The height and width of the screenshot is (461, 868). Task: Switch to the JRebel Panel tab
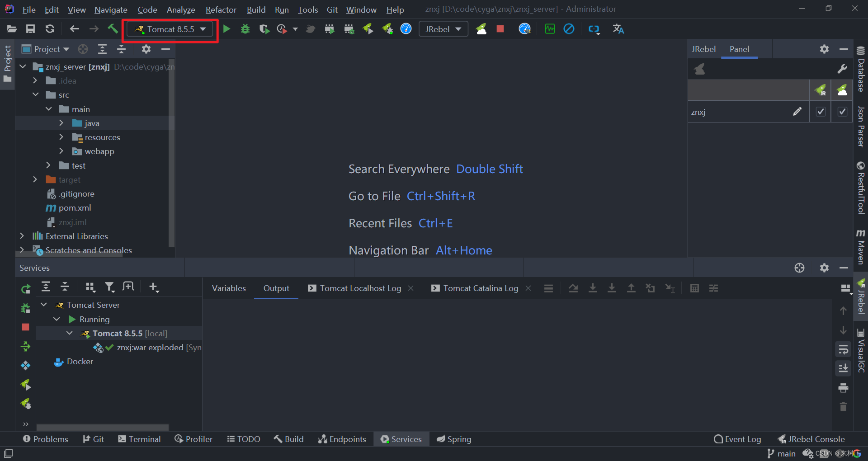[x=739, y=49]
